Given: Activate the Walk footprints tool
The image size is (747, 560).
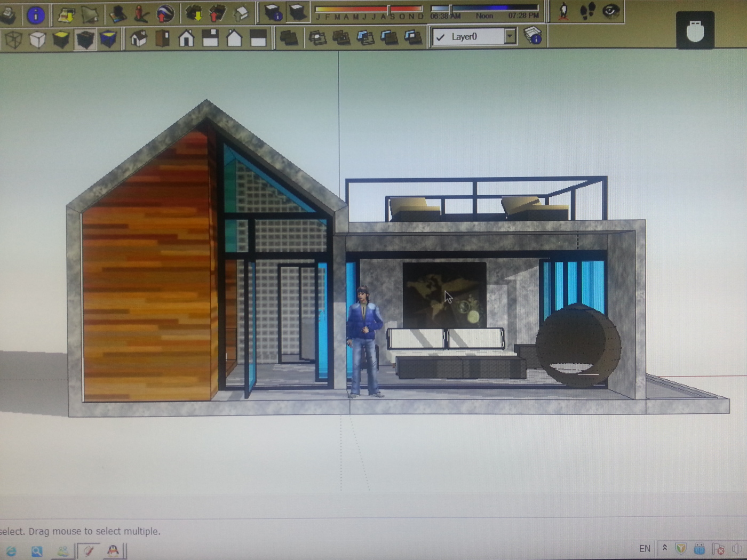Looking at the screenshot, I should coord(587,12).
